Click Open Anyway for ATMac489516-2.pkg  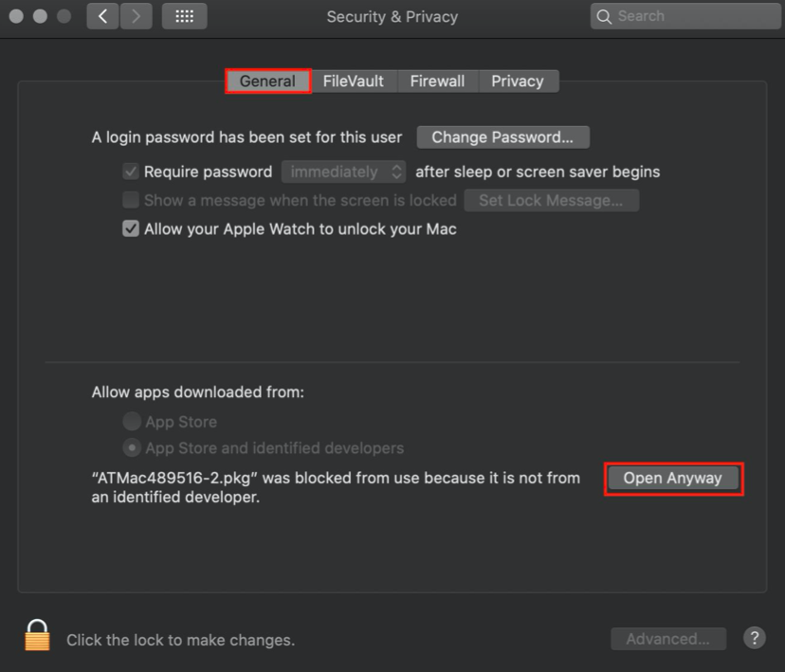(x=673, y=478)
